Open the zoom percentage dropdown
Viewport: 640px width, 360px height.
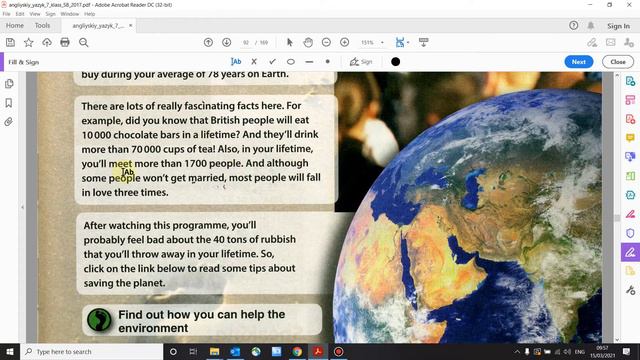[x=382, y=42]
